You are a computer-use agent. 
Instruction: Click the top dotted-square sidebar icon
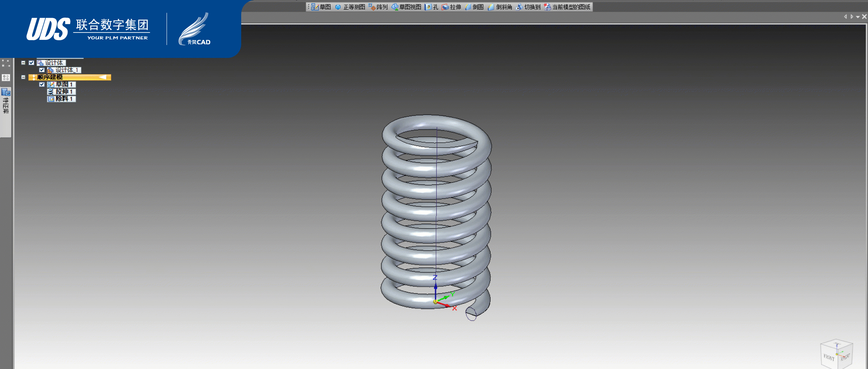click(x=6, y=63)
